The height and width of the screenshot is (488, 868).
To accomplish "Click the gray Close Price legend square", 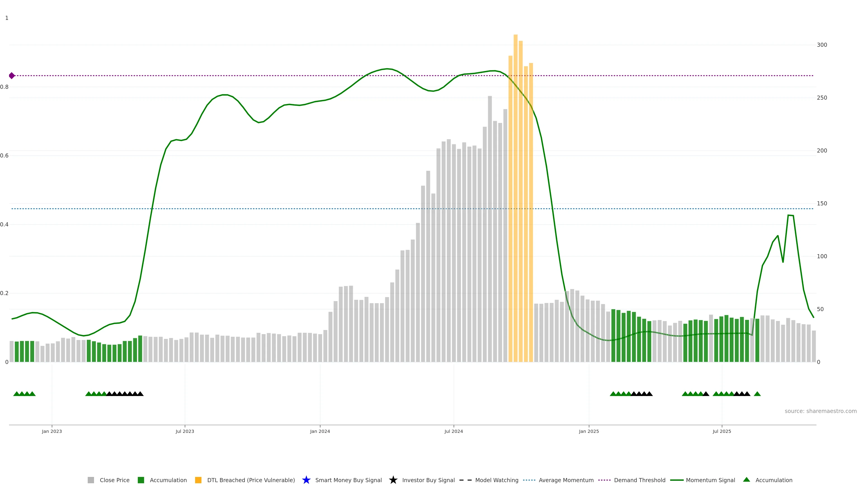I will point(91,480).
